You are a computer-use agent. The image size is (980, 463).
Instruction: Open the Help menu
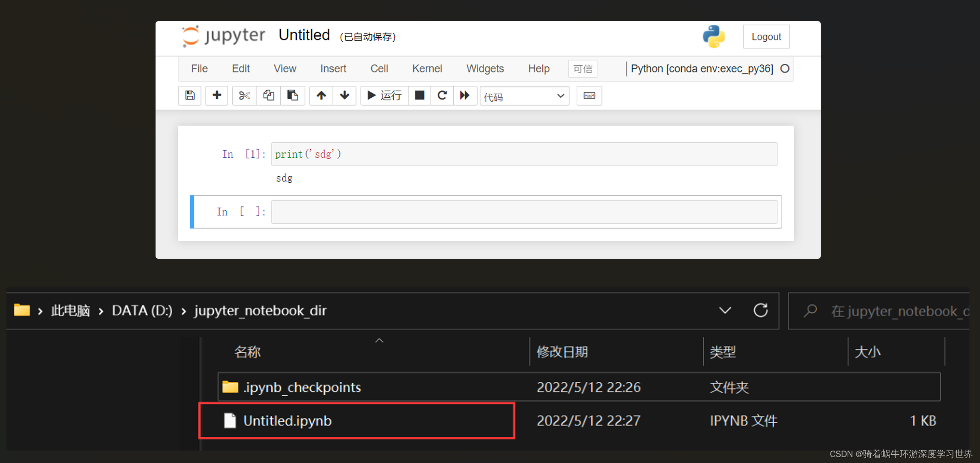(x=539, y=69)
